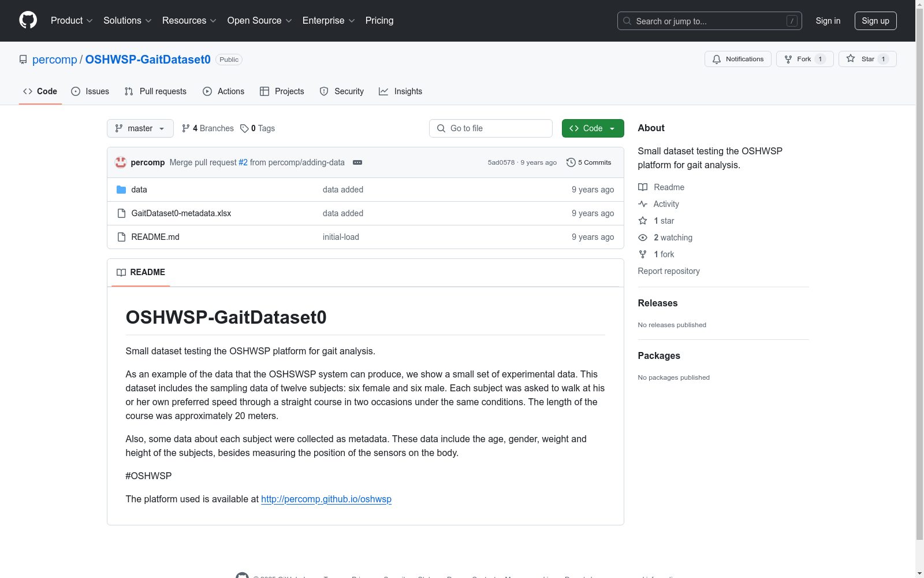The width and height of the screenshot is (924, 578).
Task: Click the tag icon beside Tags
Action: [244, 128]
